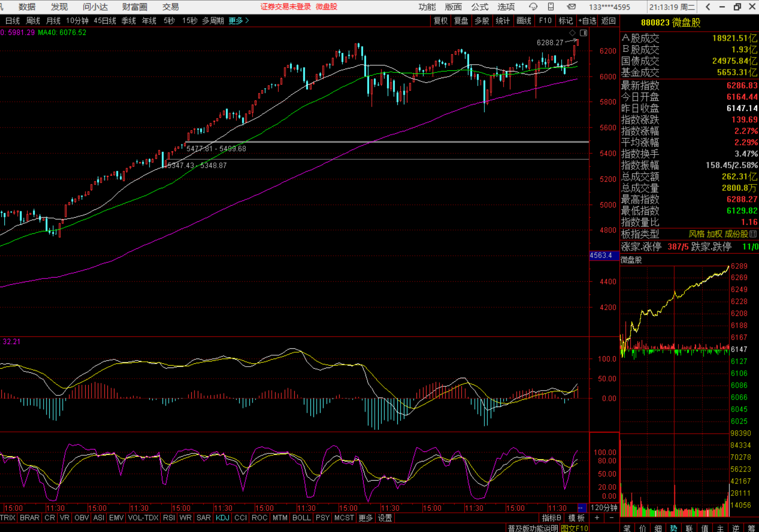Click the 复盘 replay button
Screen dimensions: 759x532
[x=461, y=21]
